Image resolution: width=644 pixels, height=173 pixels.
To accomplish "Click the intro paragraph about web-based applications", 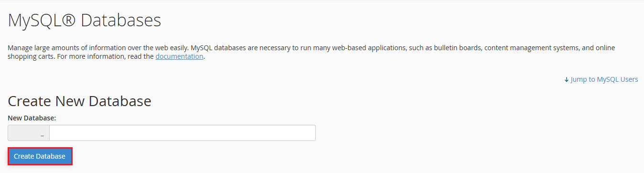I will pos(311,52).
